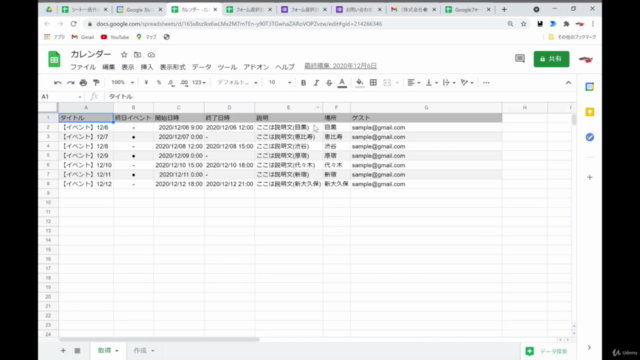The height and width of the screenshot is (360, 640).
Task: Open the 表示形式 menu
Action: [x=172, y=67]
